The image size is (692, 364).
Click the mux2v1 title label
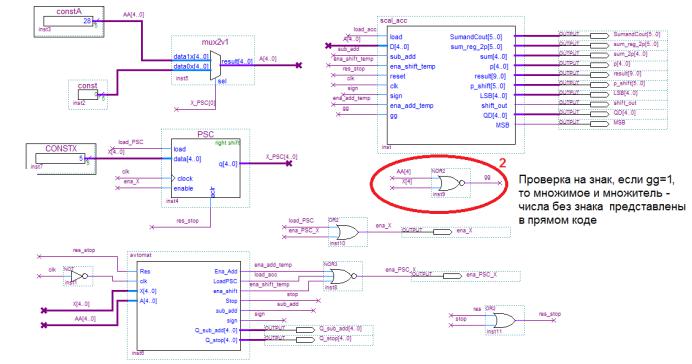[215, 42]
